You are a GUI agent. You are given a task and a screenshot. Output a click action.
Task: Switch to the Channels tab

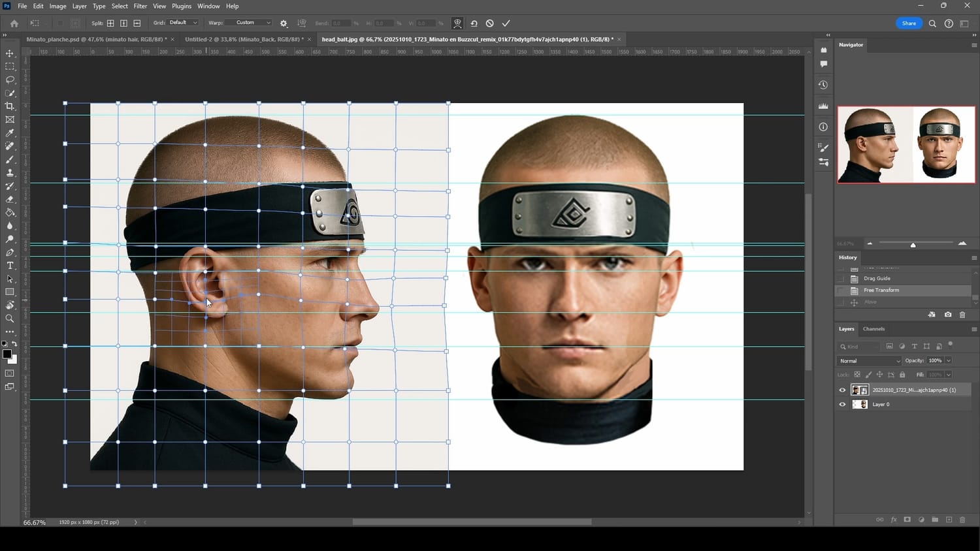coord(874,329)
